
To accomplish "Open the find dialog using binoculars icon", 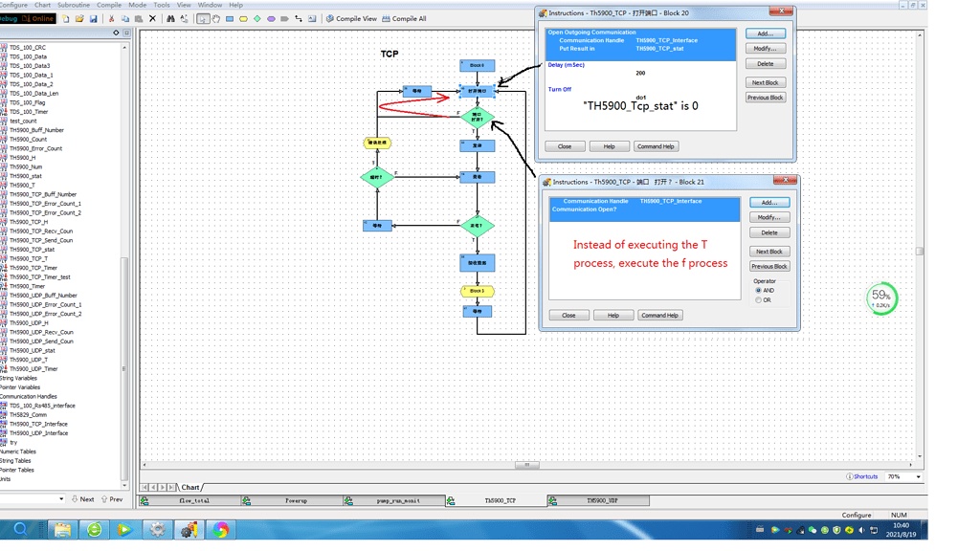I will click(x=170, y=18).
